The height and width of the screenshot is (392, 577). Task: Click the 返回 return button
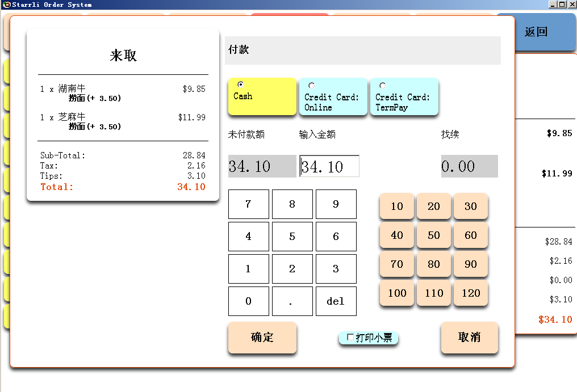coord(536,32)
